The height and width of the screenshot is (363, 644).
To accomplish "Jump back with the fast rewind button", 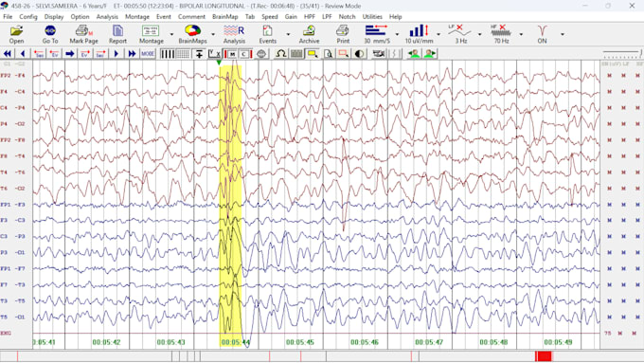I will click(8, 54).
